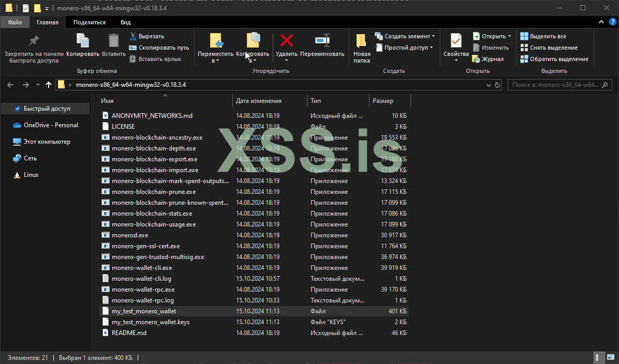This screenshot has height=364, width=619.
Task: Switch to the View (Вид) ribbon tab
Action: (125, 22)
